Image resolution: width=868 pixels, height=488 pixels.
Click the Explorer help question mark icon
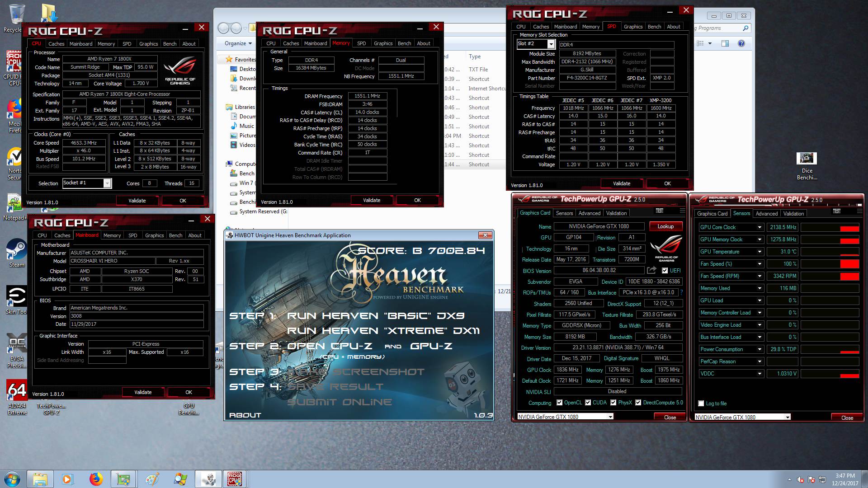pos(741,43)
